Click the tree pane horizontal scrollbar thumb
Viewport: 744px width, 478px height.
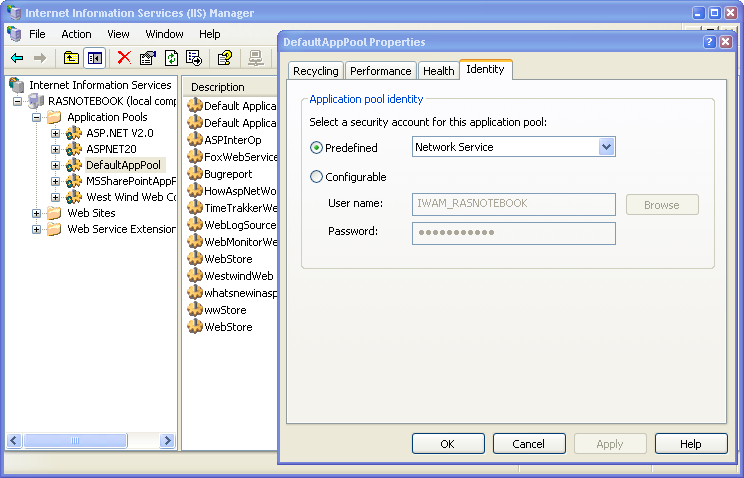coord(75,441)
